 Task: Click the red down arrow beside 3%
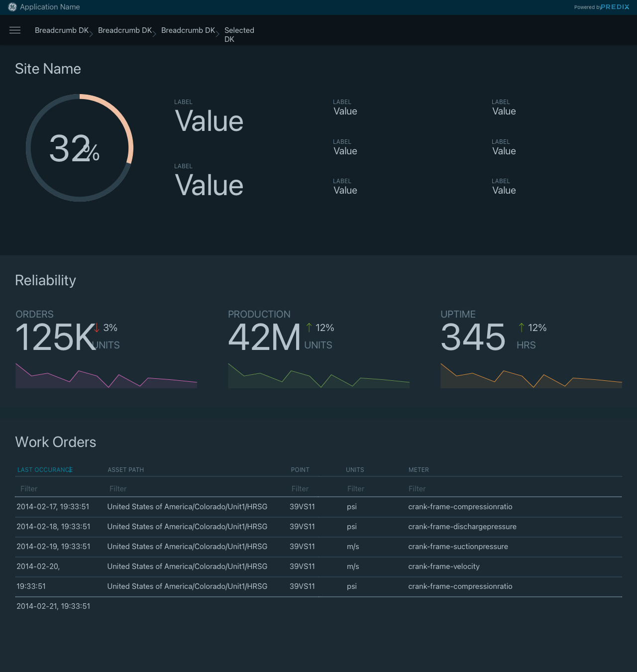pyautogui.click(x=97, y=328)
